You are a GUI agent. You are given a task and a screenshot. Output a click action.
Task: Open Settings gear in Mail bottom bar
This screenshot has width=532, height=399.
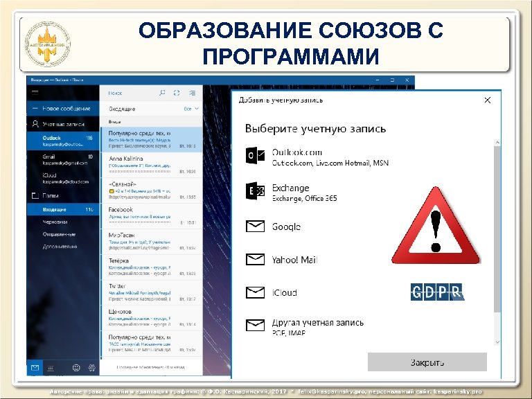pyautogui.click(x=91, y=367)
